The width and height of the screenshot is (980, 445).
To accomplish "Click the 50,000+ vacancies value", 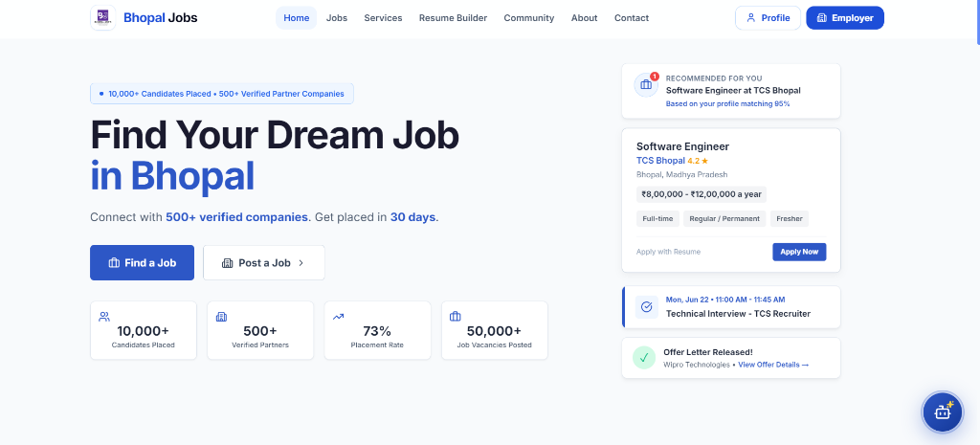I will [494, 331].
